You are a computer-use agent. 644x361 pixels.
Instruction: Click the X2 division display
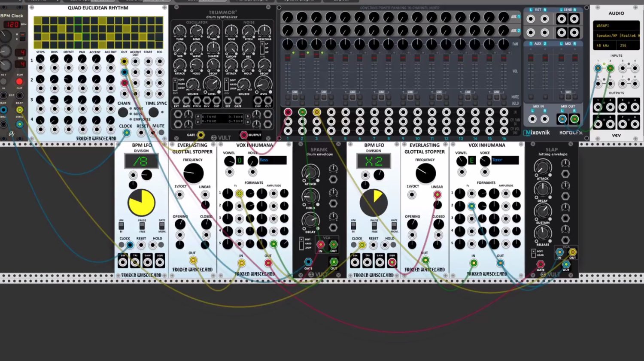tap(374, 161)
